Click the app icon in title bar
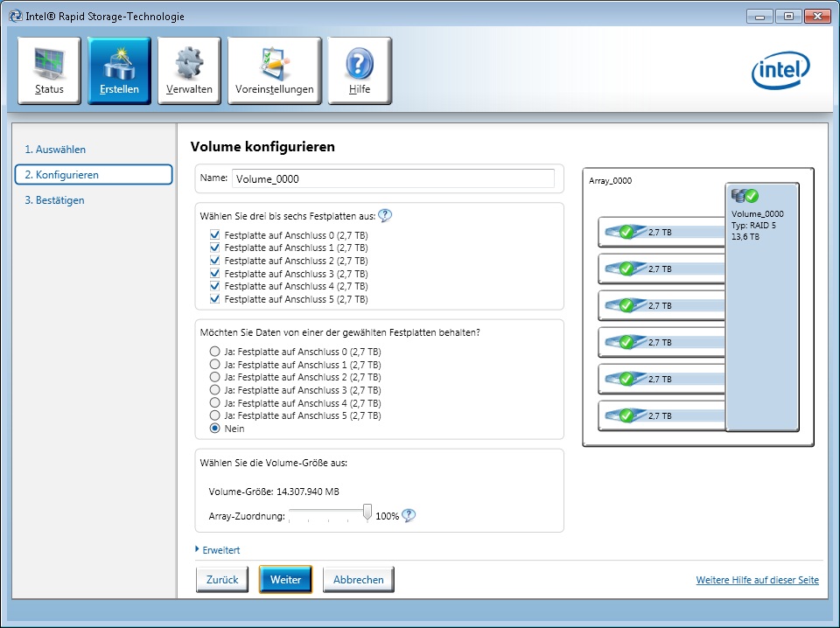This screenshot has height=628, width=840. (16, 16)
